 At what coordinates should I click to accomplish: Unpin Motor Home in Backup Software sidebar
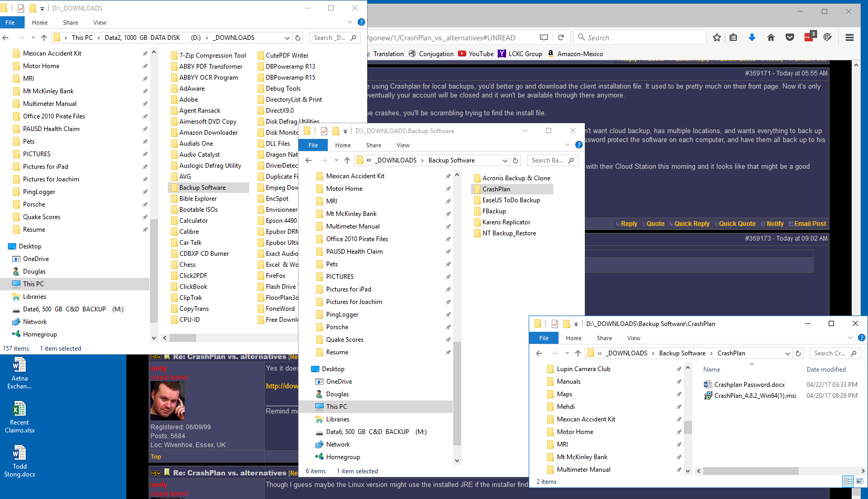(448, 189)
